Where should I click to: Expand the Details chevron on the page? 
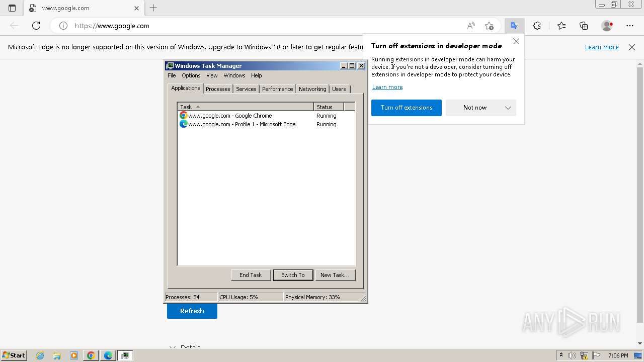pos(173,347)
